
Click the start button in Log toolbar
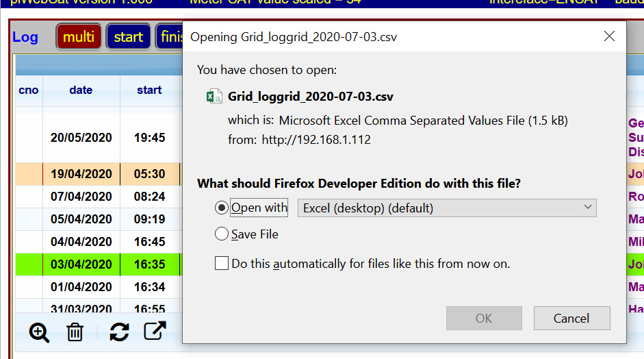129,37
